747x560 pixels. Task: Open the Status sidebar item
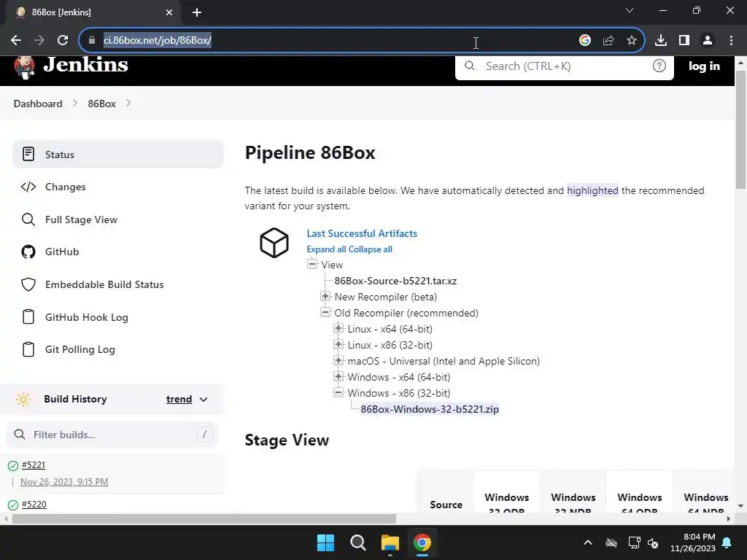click(117, 155)
